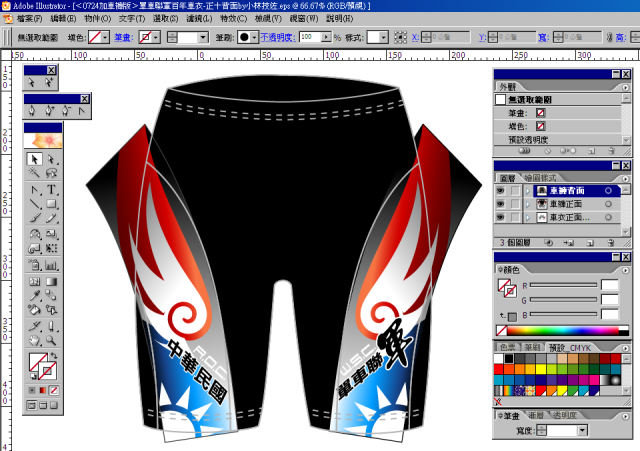Image resolution: width=640 pixels, height=451 pixels.
Task: Toggle lock box of 車褲正面 layer
Action: (x=515, y=204)
